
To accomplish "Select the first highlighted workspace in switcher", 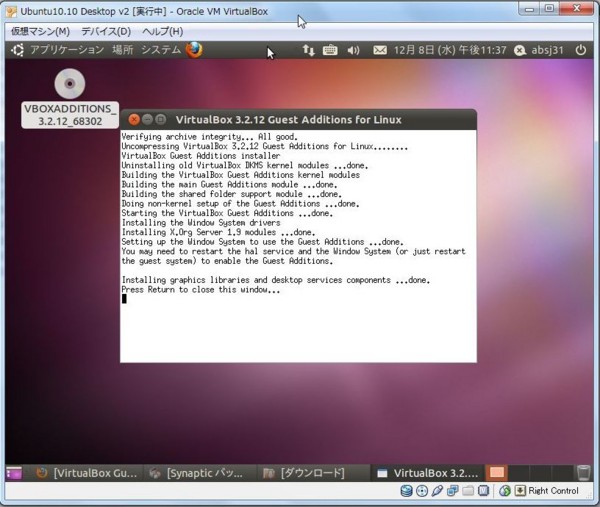I will [x=497, y=473].
